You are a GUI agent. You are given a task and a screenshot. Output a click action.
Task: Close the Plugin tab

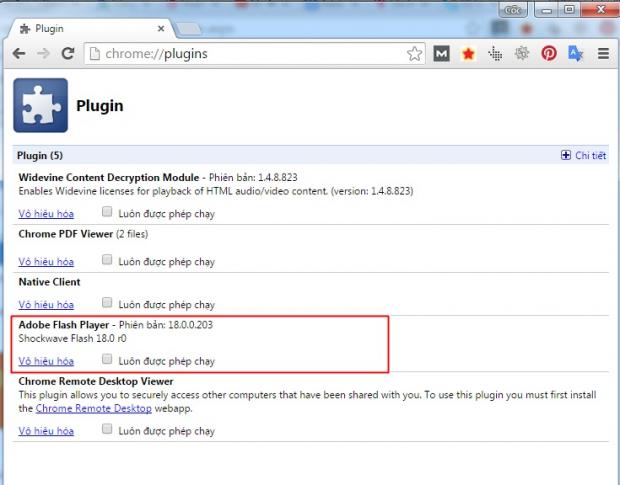click(160, 29)
